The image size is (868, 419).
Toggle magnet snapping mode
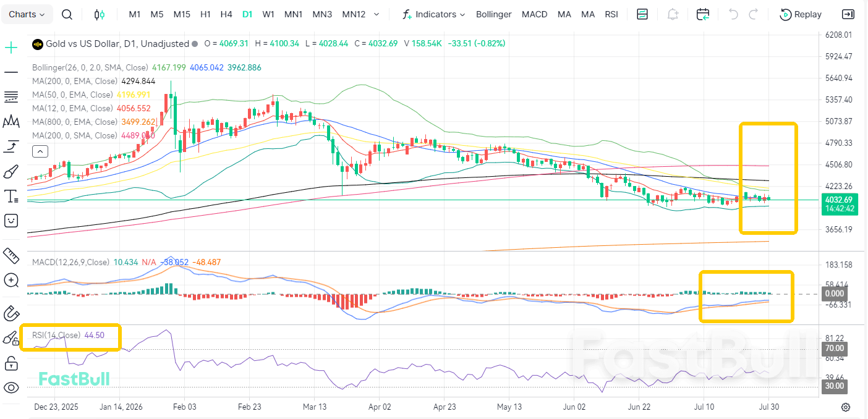11,313
